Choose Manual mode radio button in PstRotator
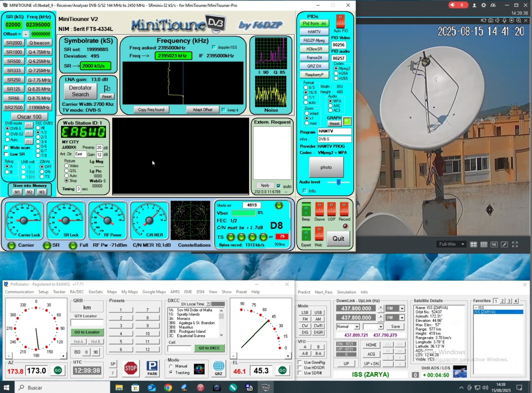The width and height of the screenshot is (532, 393). click(x=171, y=366)
